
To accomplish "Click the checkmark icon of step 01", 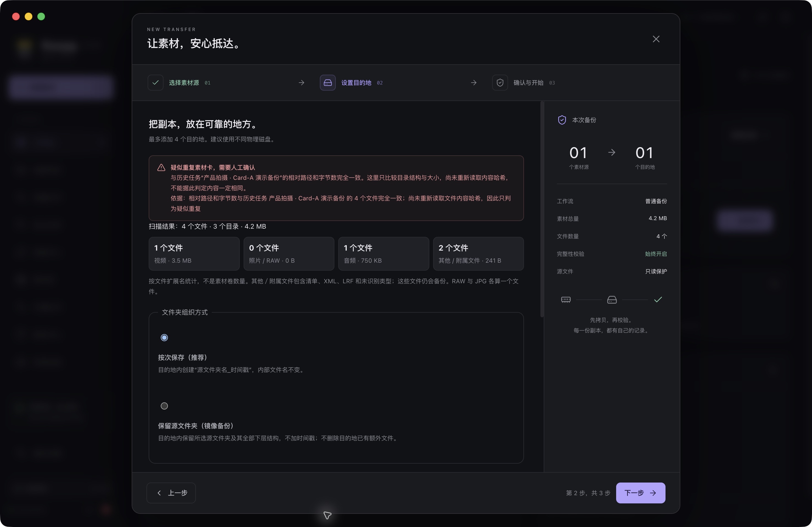I will [155, 83].
